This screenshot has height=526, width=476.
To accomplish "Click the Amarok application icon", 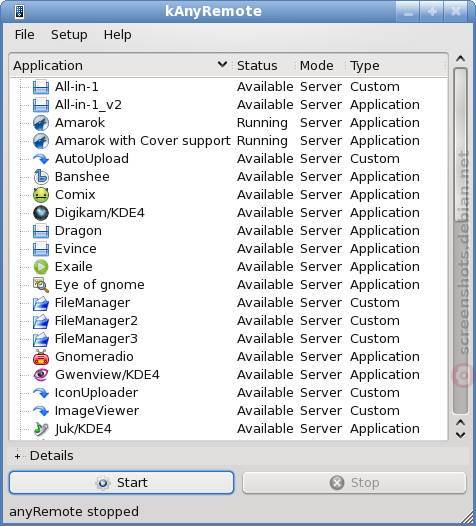I will (x=41, y=123).
